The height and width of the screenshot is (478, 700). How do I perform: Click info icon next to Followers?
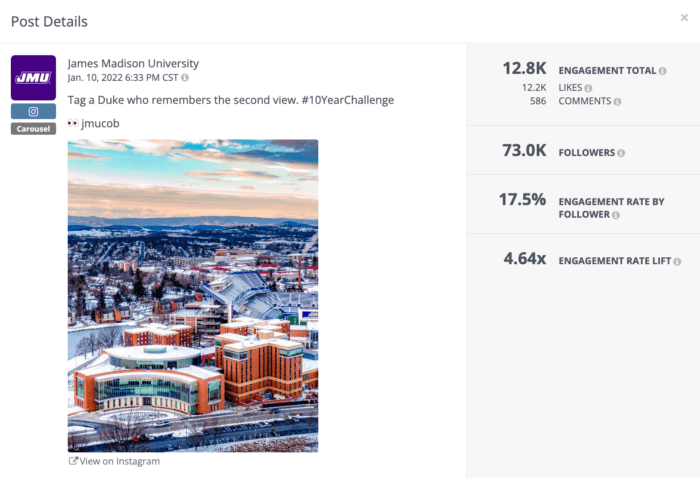coord(621,153)
